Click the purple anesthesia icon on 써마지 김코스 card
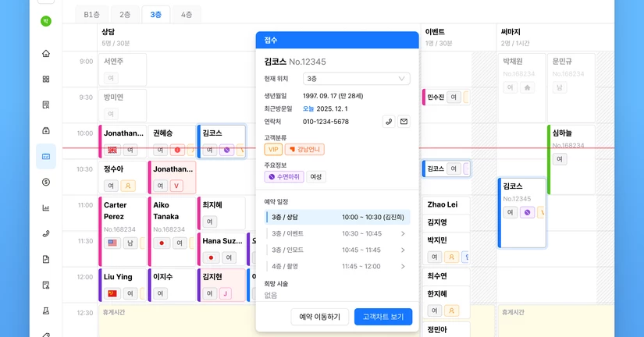Screen dimensions: 644x337 pyautogui.click(x=528, y=212)
